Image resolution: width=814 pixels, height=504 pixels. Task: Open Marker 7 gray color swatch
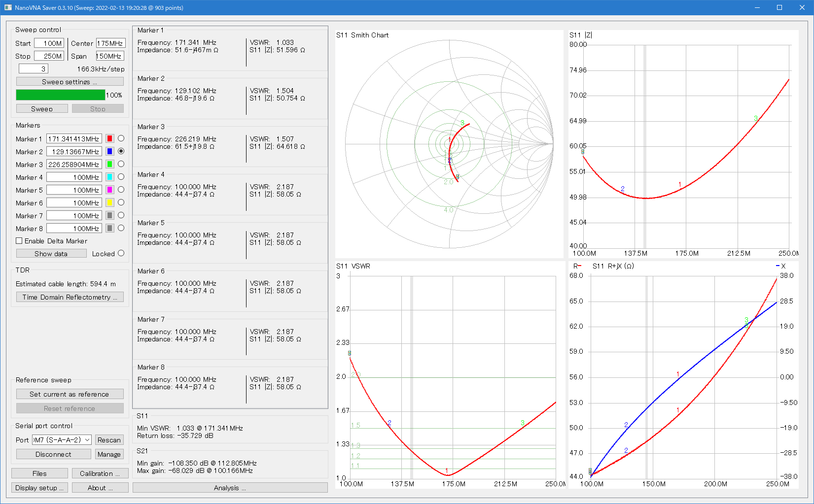coord(110,215)
